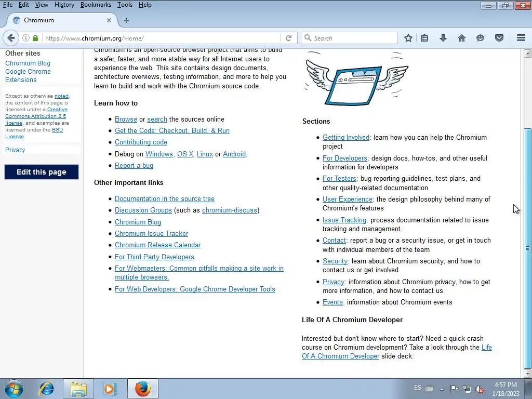This screenshot has width=532, height=399.
Task: Open Windows Explorer folder from taskbar
Action: [x=78, y=389]
